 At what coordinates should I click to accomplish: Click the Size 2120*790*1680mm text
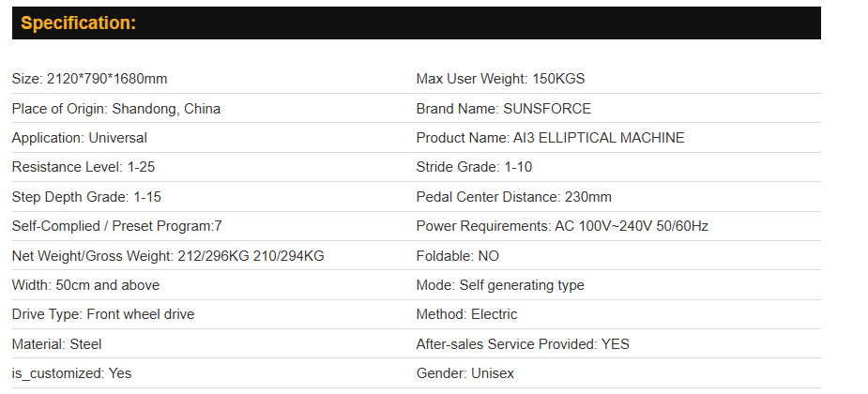pyautogui.click(x=90, y=79)
